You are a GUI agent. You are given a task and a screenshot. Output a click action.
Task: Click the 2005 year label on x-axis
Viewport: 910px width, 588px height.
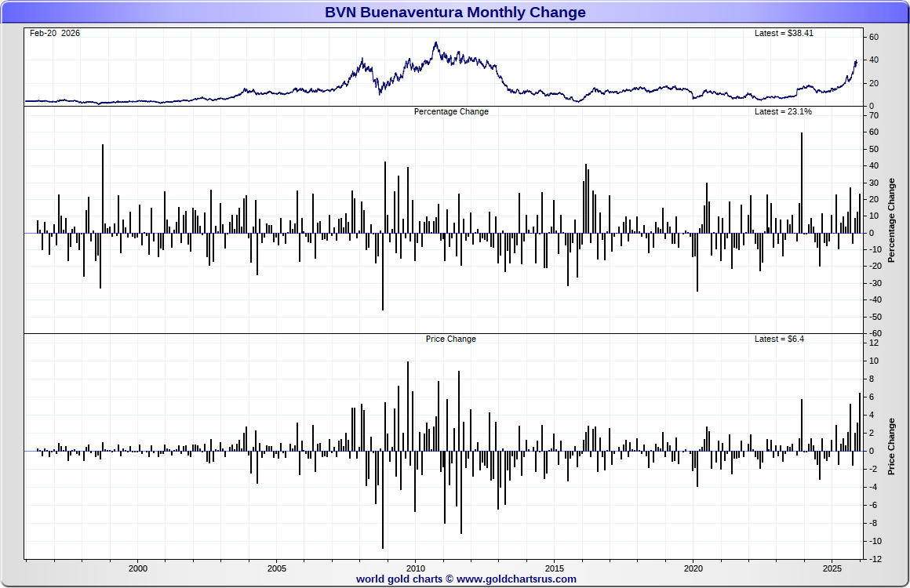coord(277,568)
